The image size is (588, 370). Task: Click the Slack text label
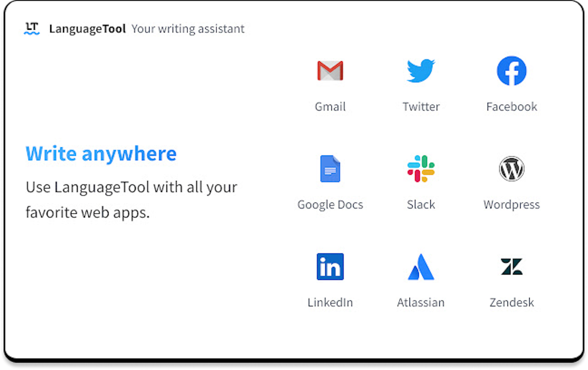point(421,205)
